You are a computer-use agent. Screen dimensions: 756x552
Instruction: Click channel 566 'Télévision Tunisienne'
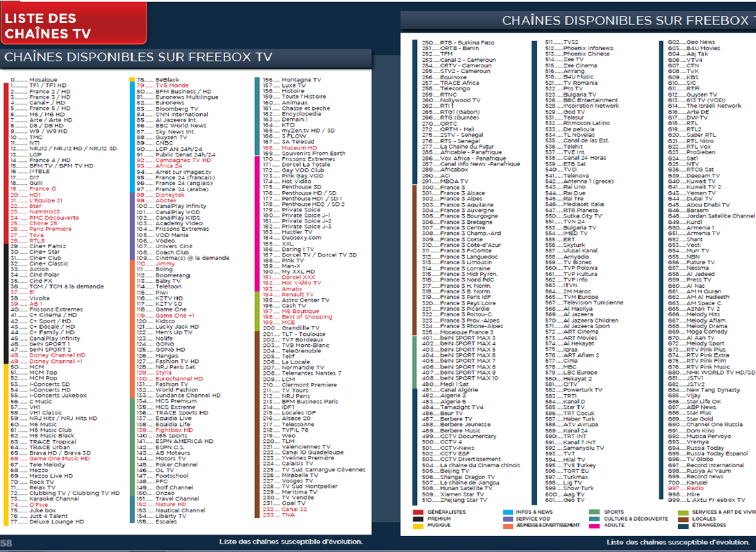pyautogui.click(x=584, y=303)
